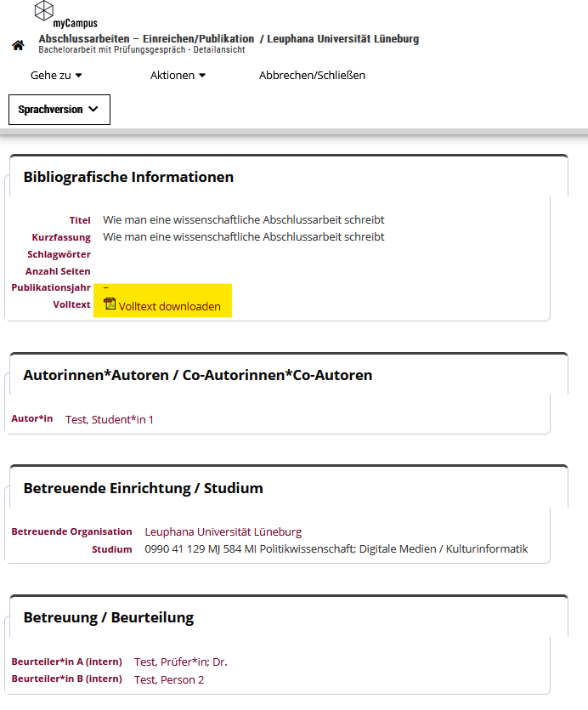Click the myCampus cube logo
The image size is (588, 710).
click(44, 10)
